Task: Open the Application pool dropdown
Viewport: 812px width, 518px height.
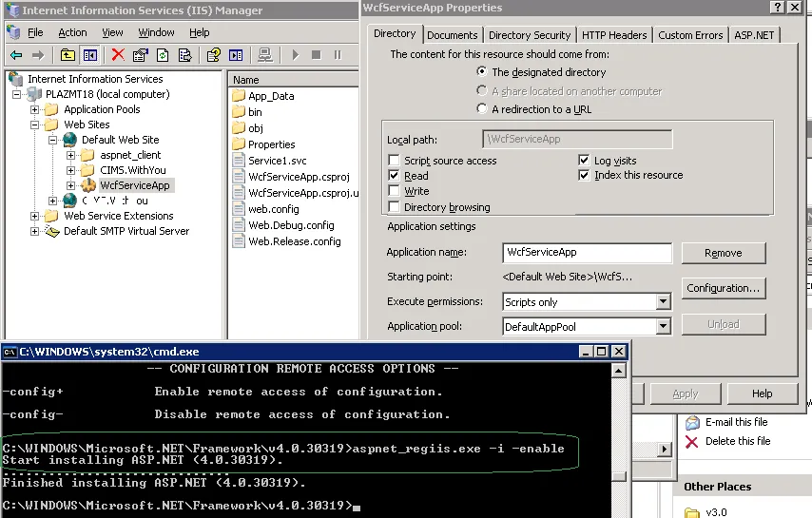Action: [663, 326]
